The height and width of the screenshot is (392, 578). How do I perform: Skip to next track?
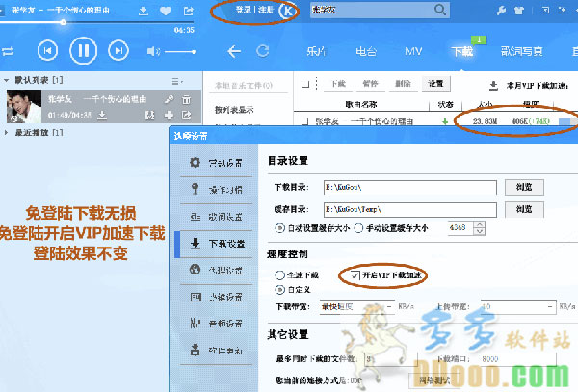tap(118, 50)
